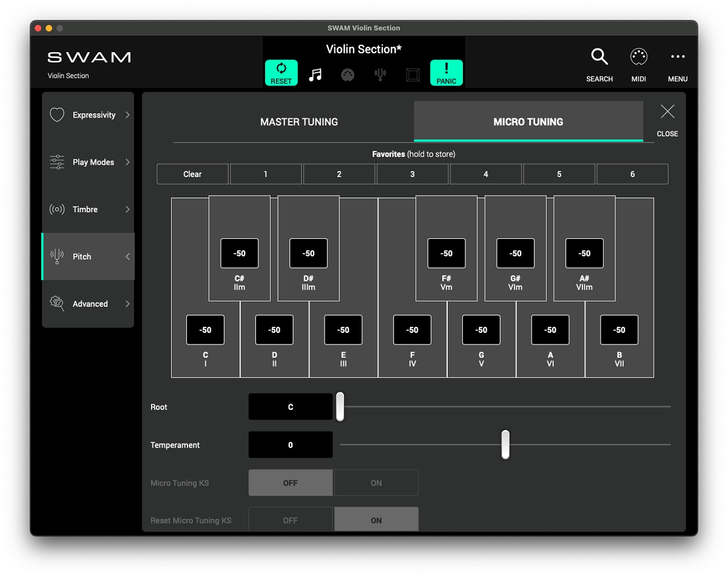Close the tuning panel with the X
728x576 pixels.
click(x=667, y=112)
